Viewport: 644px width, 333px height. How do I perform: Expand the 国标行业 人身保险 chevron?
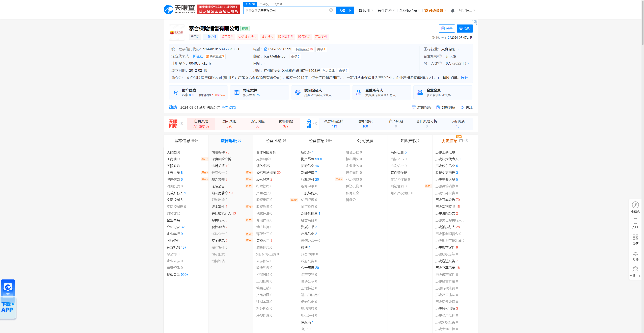coord(458,49)
